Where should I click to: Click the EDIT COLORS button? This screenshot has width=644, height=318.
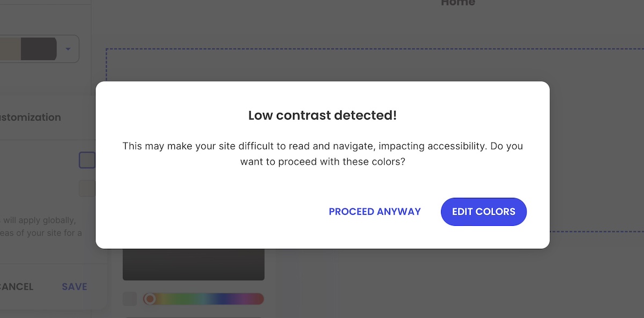(482, 211)
